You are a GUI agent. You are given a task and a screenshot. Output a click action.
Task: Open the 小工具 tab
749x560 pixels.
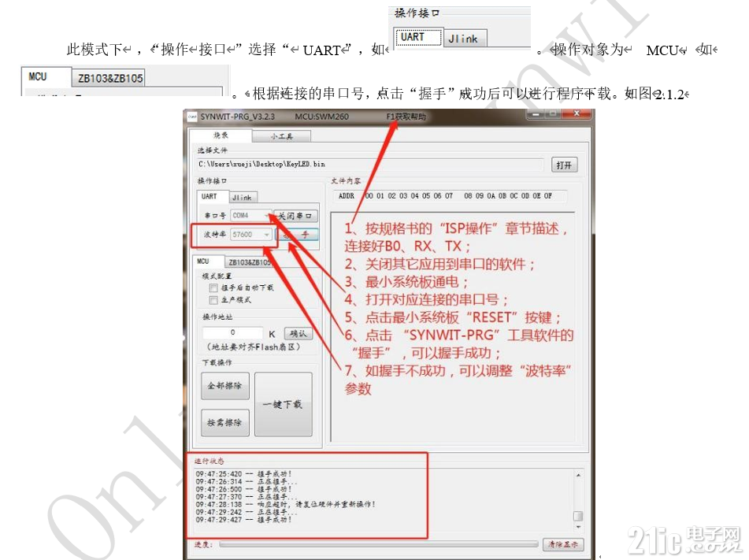point(282,137)
